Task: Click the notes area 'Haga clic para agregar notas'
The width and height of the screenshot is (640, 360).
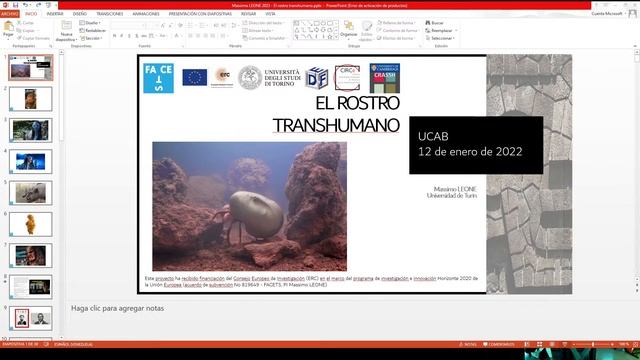Action: tap(118, 308)
